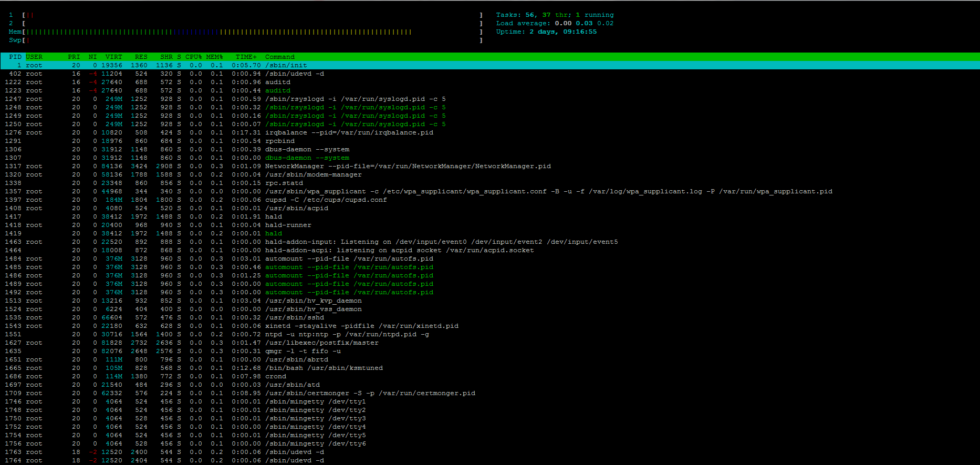The image size is (980, 465).
Task: Select dbus-daemon process with PID 1306
Action: tap(490, 149)
